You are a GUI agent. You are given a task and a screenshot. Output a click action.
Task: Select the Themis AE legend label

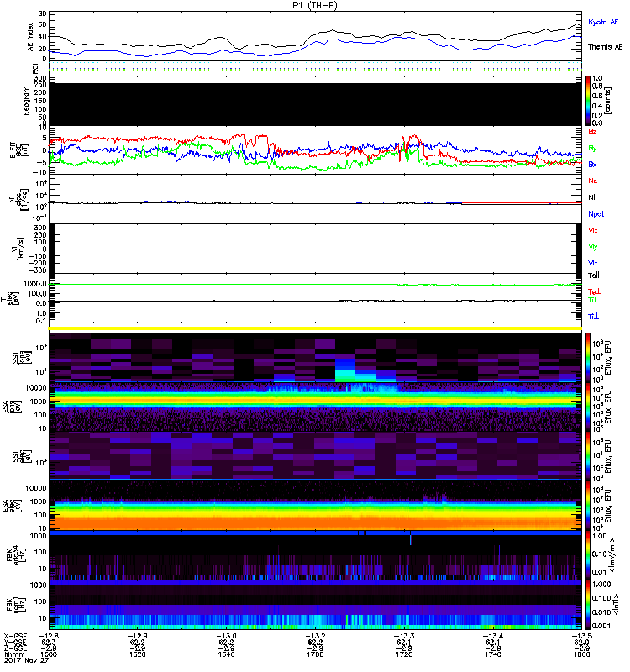pyautogui.click(x=605, y=47)
